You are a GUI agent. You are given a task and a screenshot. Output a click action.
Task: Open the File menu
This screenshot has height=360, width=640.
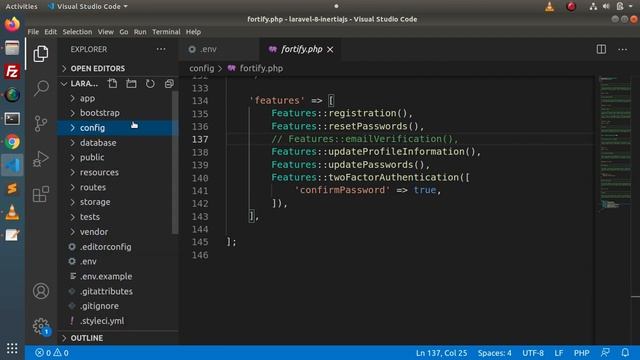click(x=33, y=32)
